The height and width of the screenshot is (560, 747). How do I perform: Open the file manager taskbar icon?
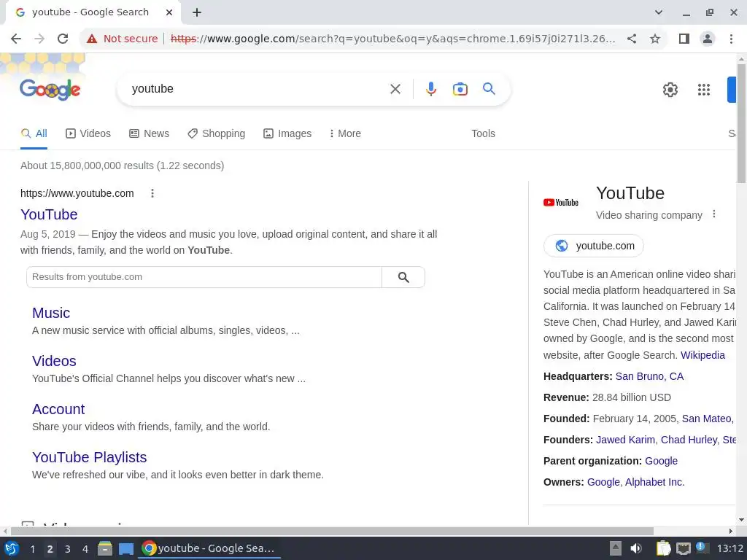pos(105,548)
